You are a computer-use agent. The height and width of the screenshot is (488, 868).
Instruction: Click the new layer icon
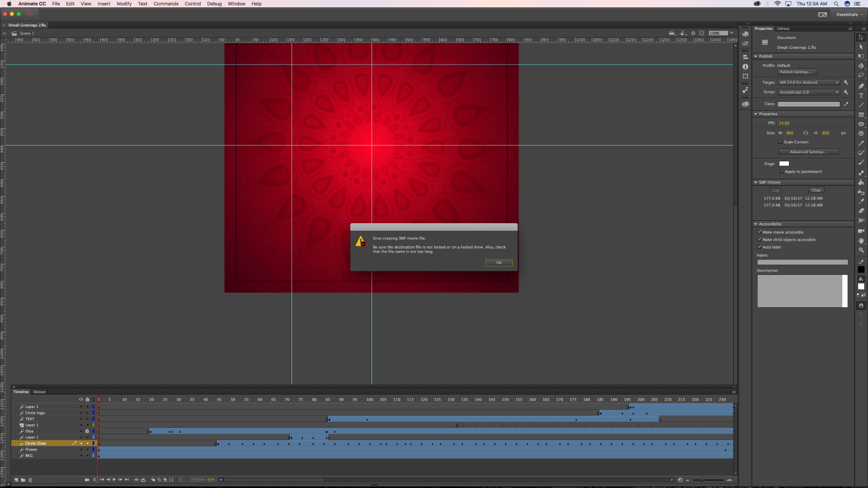click(x=16, y=480)
